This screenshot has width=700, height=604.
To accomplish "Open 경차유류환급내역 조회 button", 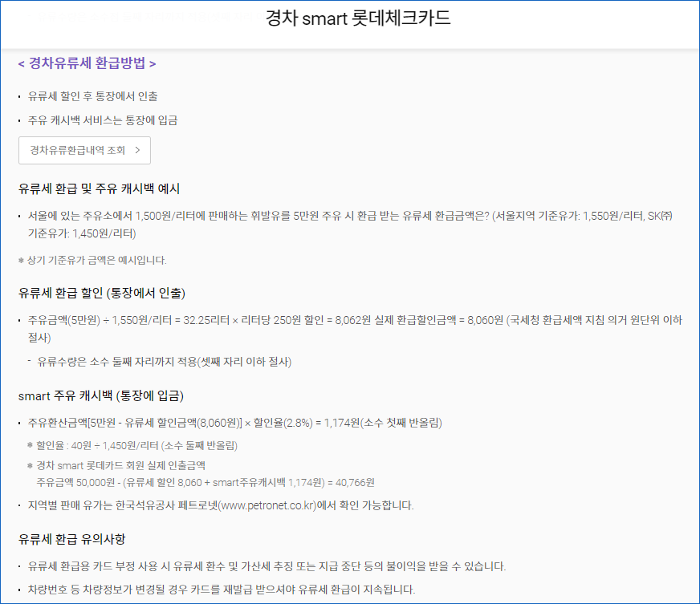I will [x=84, y=150].
